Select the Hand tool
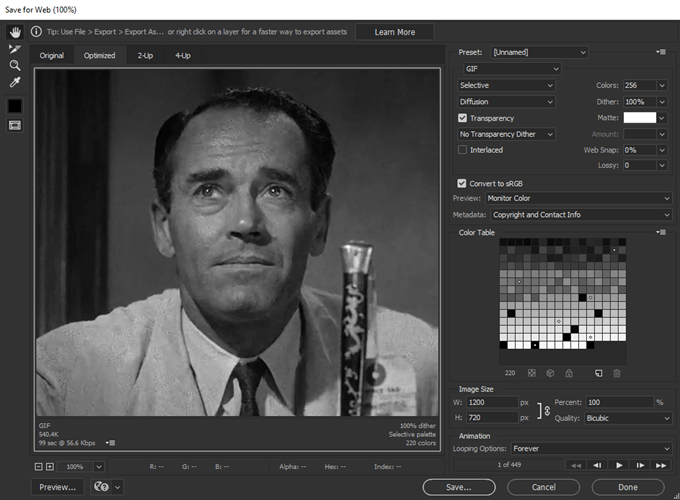 pos(15,32)
